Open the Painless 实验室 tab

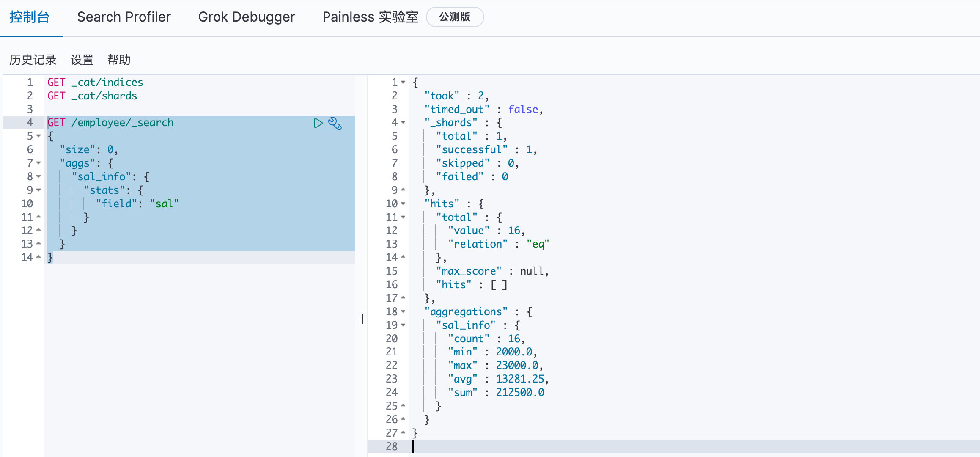[371, 17]
